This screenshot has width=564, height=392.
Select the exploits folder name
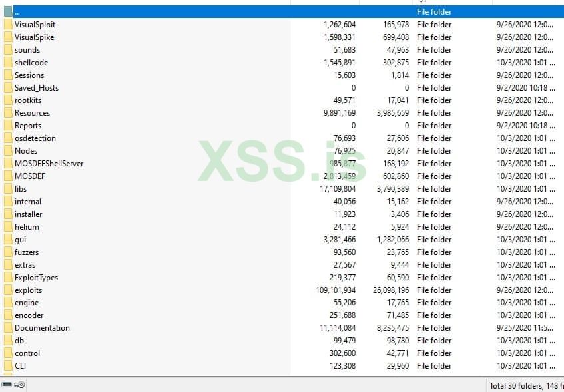[x=28, y=290]
